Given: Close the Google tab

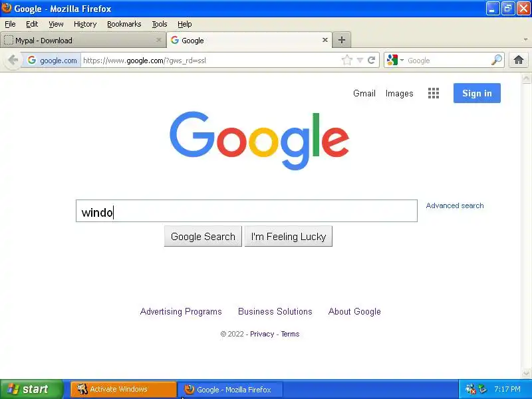Looking at the screenshot, I should (x=325, y=40).
